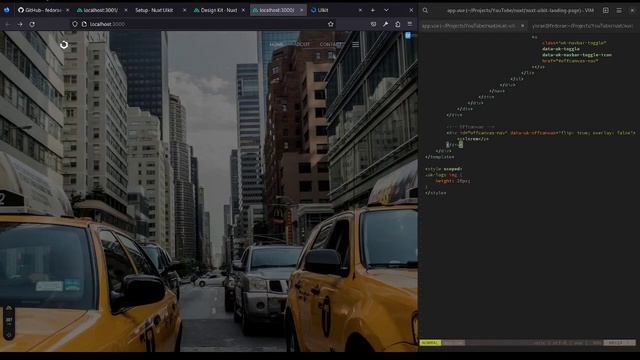Screen dimensions: 640x360
Task: Go to HOME in the page navbar
Action: click(x=276, y=44)
